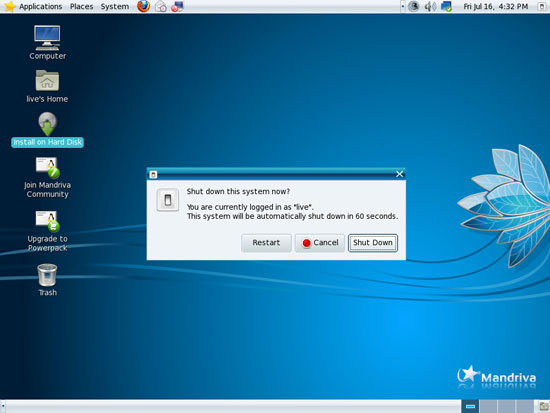
Task: Open the mail client launcher in the top panel
Action: click(161, 6)
